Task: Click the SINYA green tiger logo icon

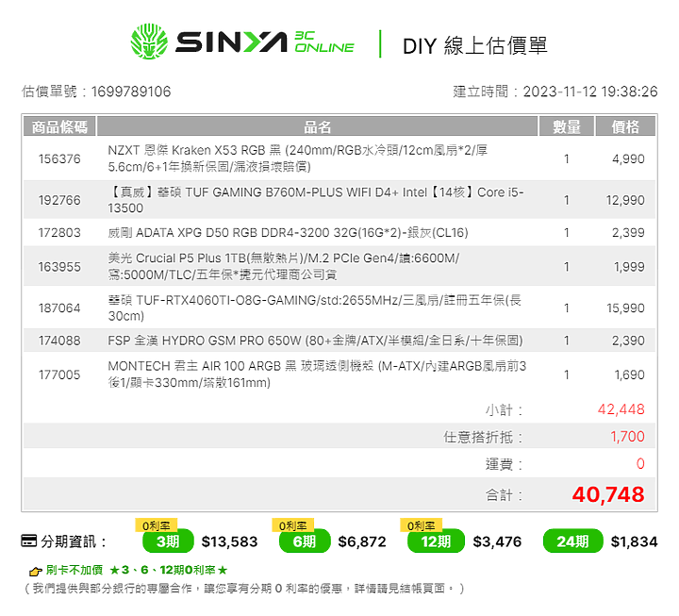Action: point(149,42)
